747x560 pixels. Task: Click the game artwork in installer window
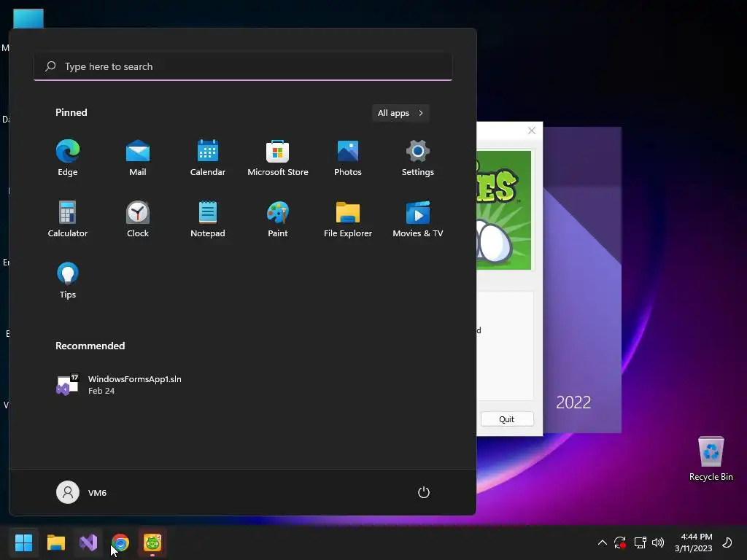coord(504,210)
